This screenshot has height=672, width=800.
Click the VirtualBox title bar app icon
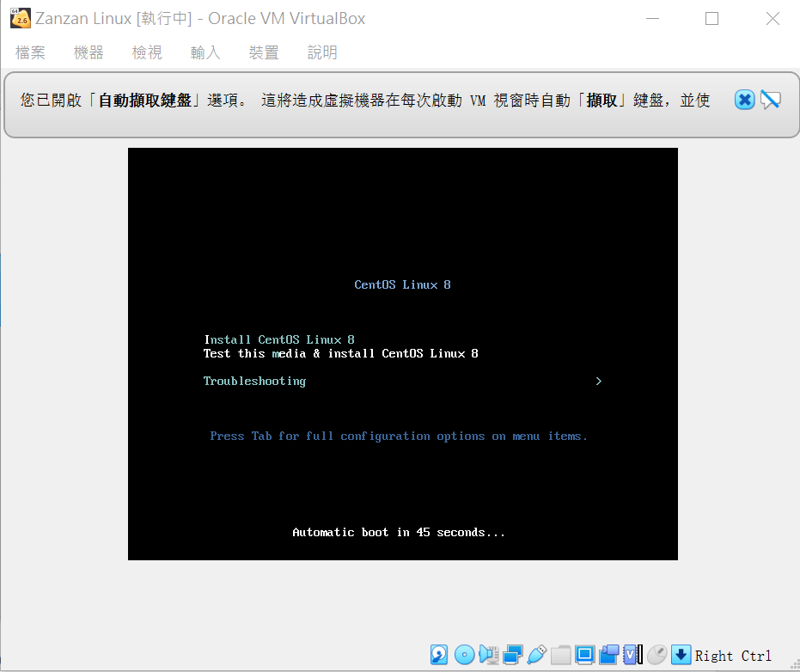[21, 18]
